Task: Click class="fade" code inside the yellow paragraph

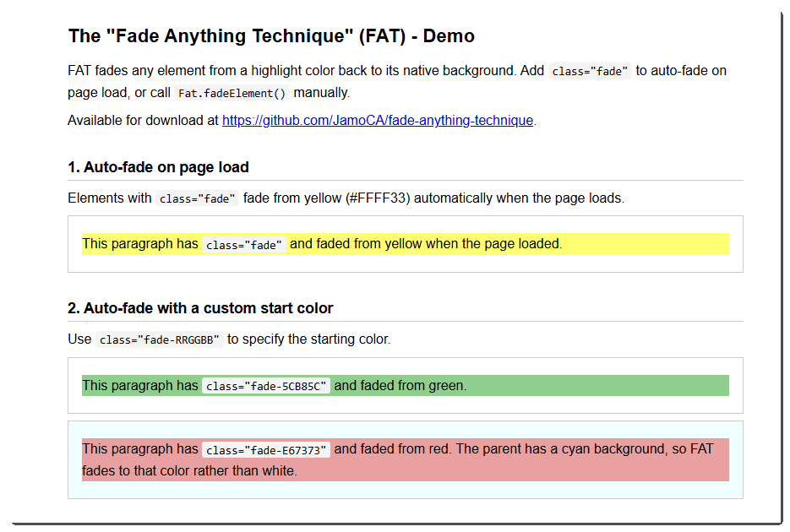Action: coord(244,245)
